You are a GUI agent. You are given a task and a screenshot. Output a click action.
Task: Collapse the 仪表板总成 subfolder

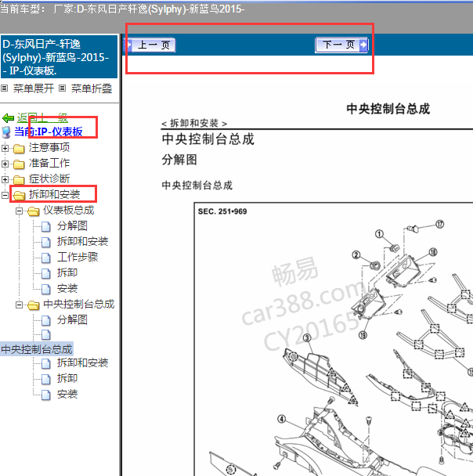pyautogui.click(x=19, y=211)
